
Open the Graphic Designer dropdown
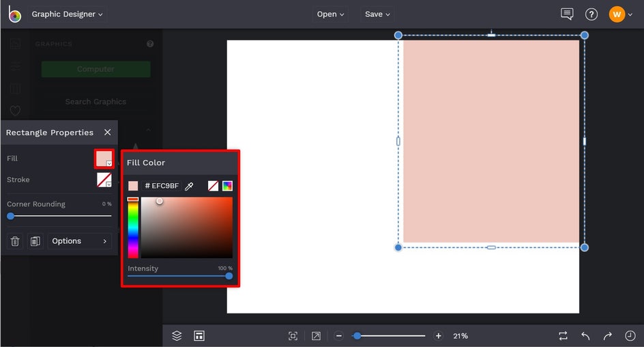click(x=68, y=14)
